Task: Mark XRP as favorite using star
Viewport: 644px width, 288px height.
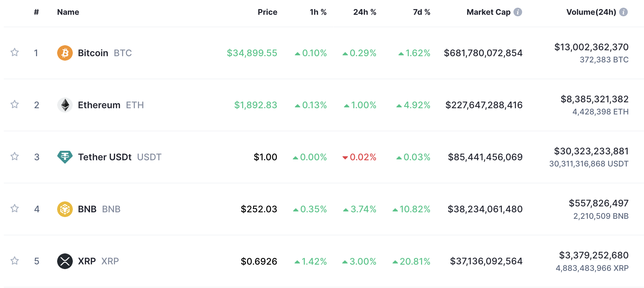Action: click(15, 261)
